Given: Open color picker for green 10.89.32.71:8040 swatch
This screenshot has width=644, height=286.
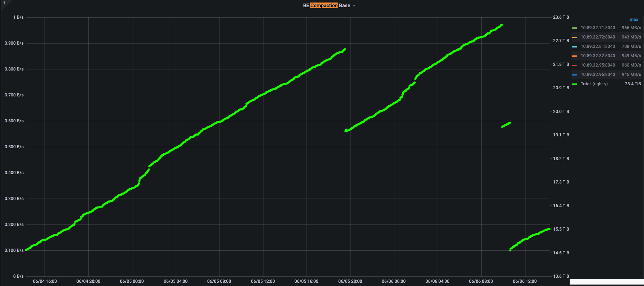Looking at the screenshot, I should tap(575, 28).
